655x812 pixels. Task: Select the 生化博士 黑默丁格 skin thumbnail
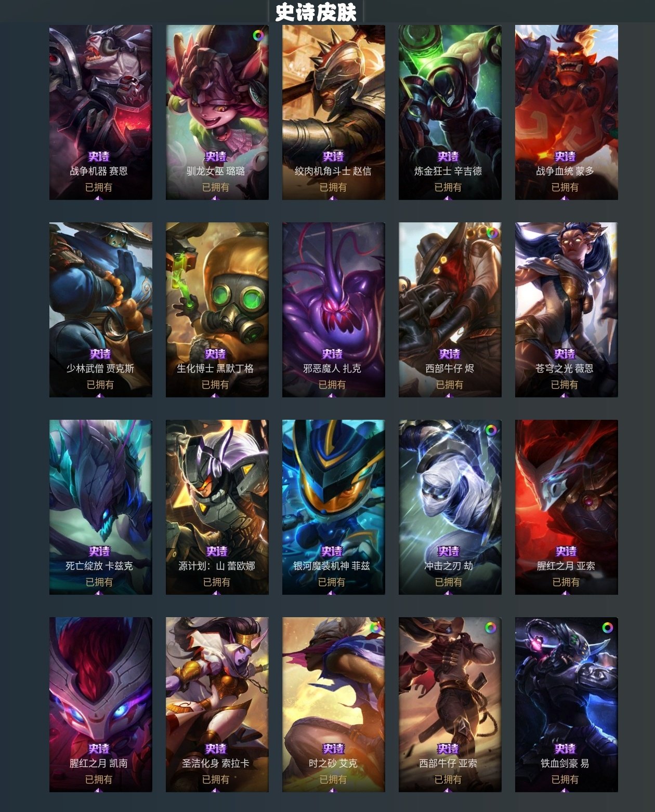point(217,310)
